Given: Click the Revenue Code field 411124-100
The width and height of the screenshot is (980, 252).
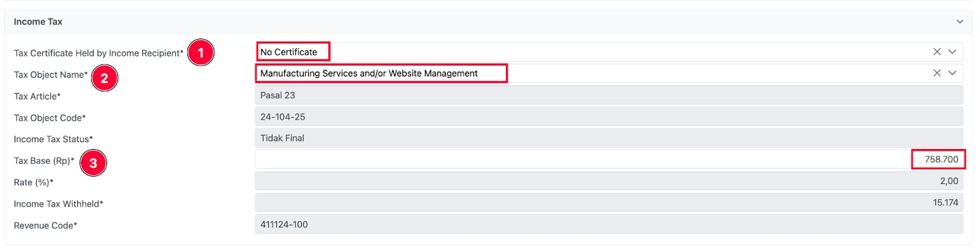Looking at the screenshot, I should click(x=608, y=224).
